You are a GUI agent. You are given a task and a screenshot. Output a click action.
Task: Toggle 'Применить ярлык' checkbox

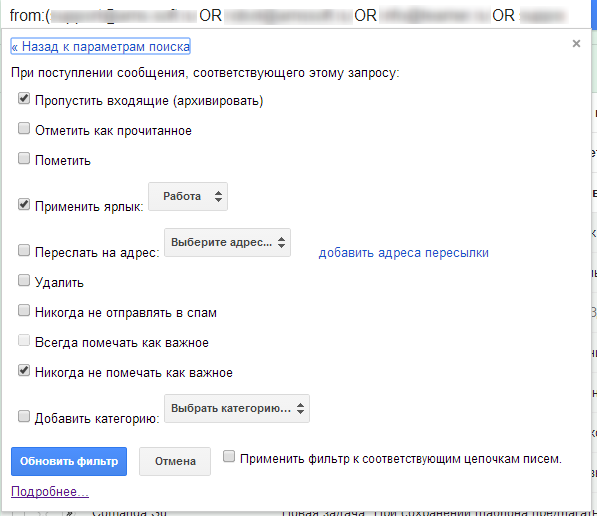coord(24,204)
